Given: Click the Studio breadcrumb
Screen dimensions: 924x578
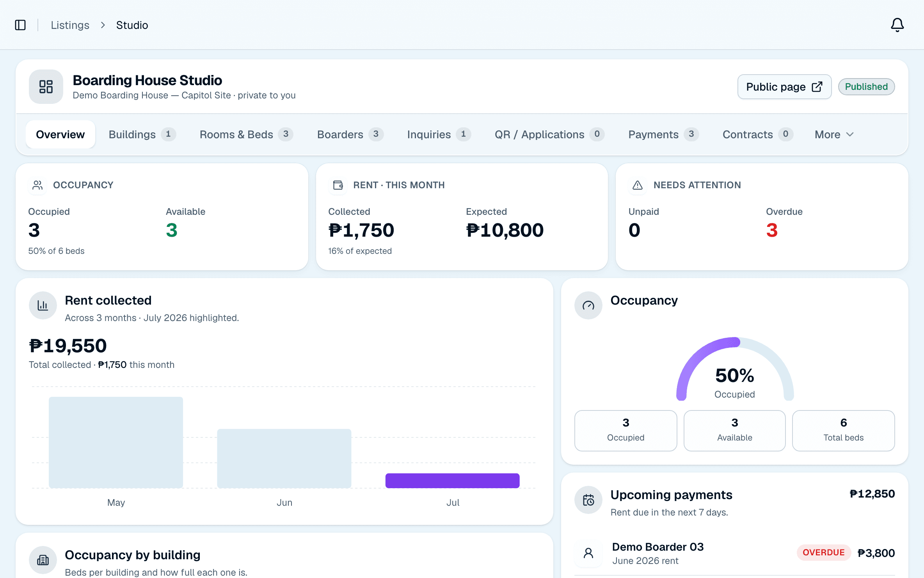Looking at the screenshot, I should (132, 25).
